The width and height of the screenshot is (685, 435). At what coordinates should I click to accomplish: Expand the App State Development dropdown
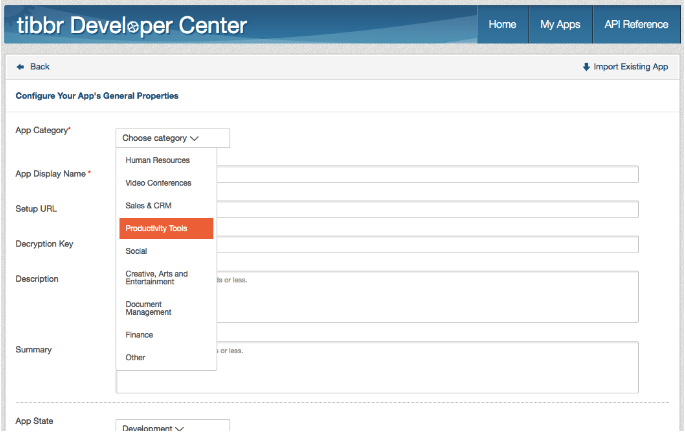172,426
